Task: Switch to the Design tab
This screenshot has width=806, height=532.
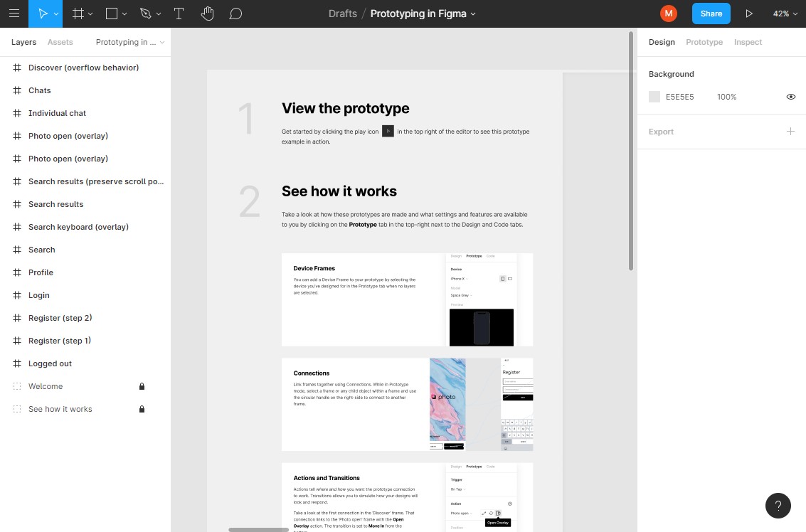Action: point(662,42)
